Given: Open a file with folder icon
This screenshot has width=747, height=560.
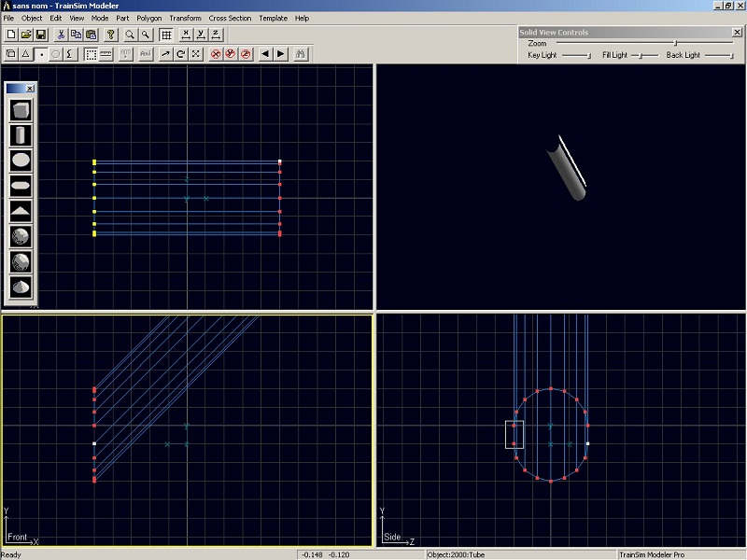Looking at the screenshot, I should (26, 35).
